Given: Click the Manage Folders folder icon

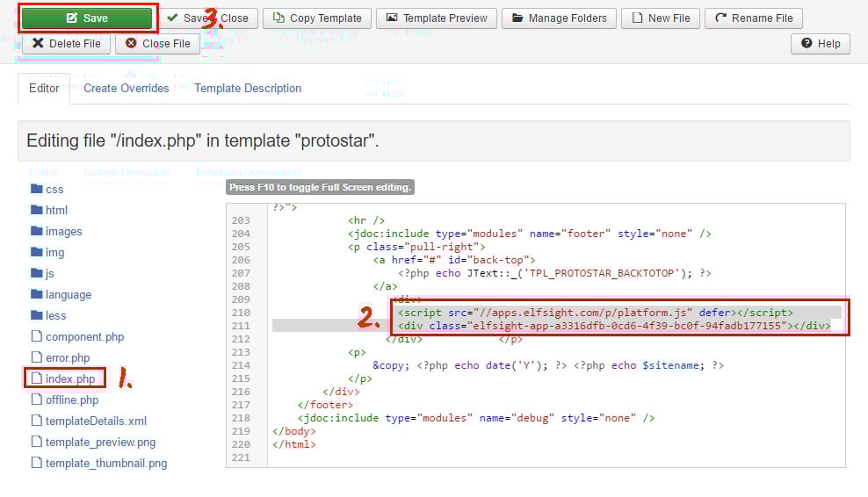Looking at the screenshot, I should pyautogui.click(x=517, y=18).
